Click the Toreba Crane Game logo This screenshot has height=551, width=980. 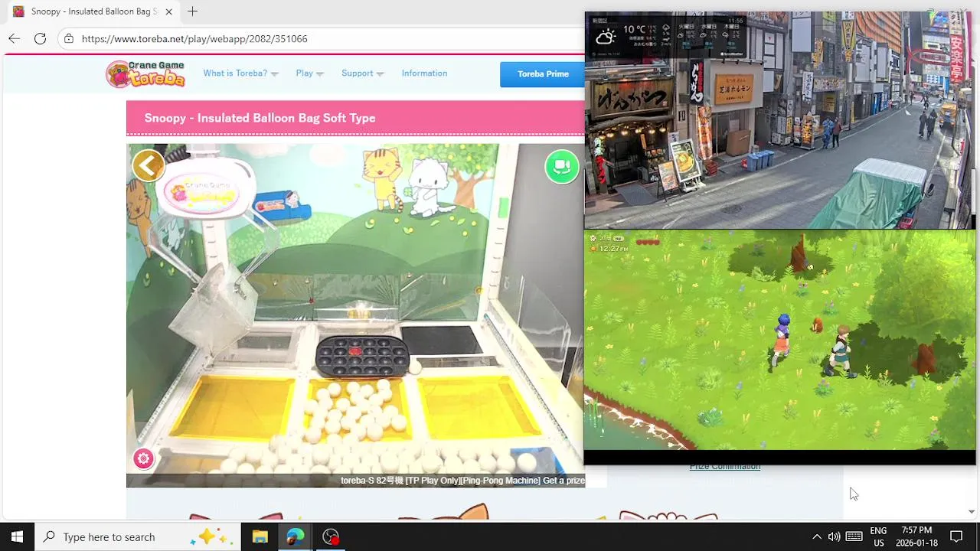tap(145, 73)
